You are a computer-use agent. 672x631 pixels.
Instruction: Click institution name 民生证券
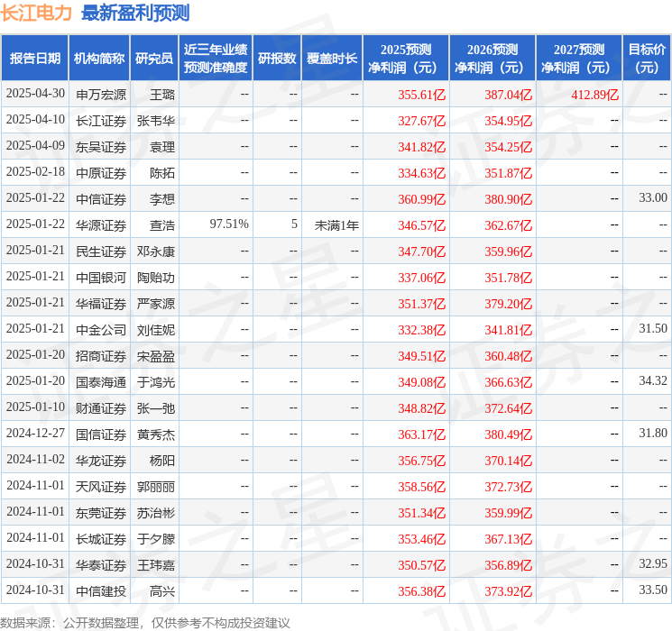101,251
